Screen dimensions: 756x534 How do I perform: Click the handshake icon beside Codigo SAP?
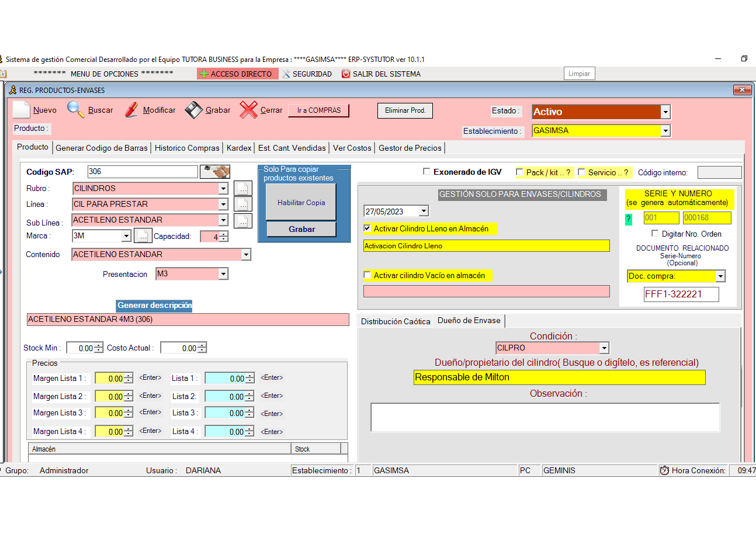click(x=215, y=172)
